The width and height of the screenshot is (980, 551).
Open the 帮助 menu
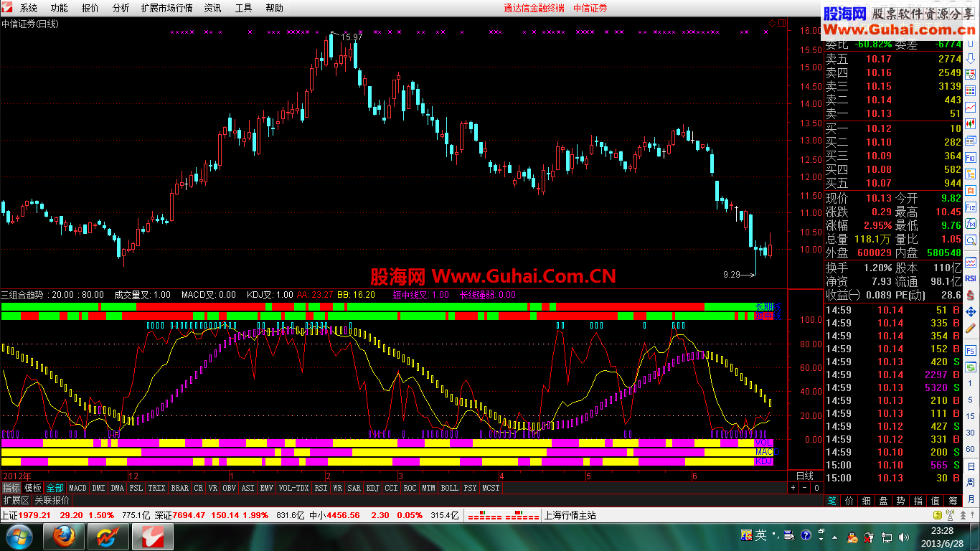[x=274, y=8]
